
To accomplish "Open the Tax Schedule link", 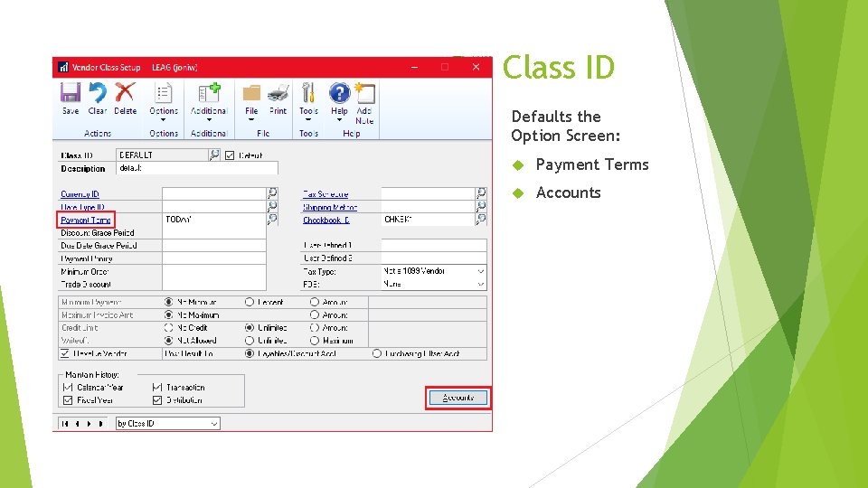I will [325, 194].
